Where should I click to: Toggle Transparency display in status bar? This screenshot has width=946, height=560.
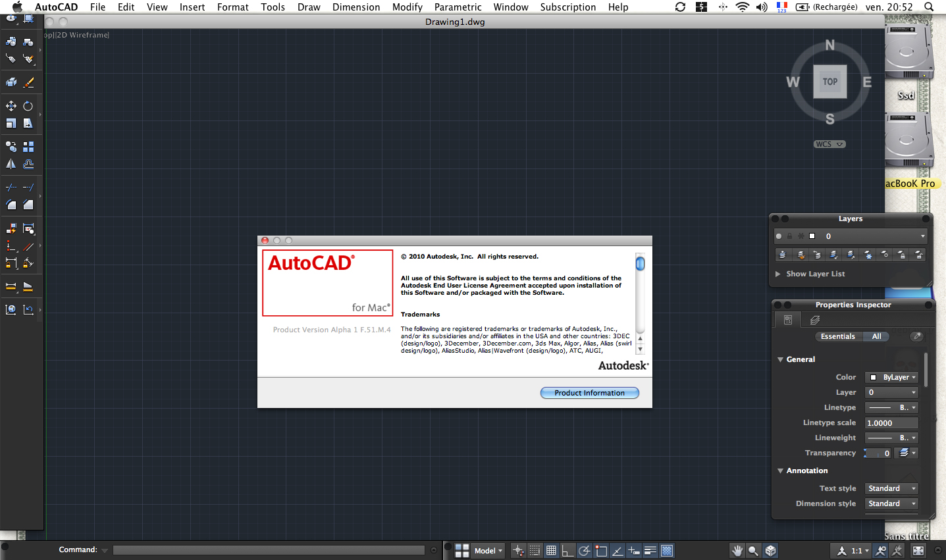pyautogui.click(x=667, y=551)
